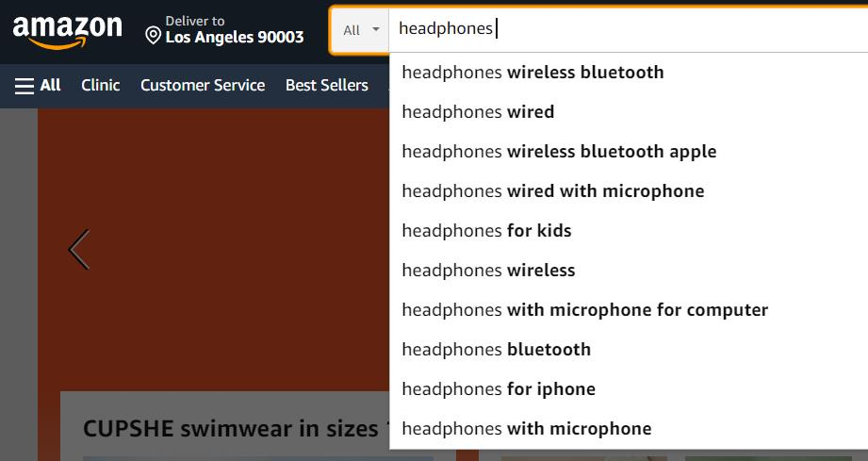The height and width of the screenshot is (461, 868).
Task: Go to previous carousel slide
Action: click(x=79, y=250)
